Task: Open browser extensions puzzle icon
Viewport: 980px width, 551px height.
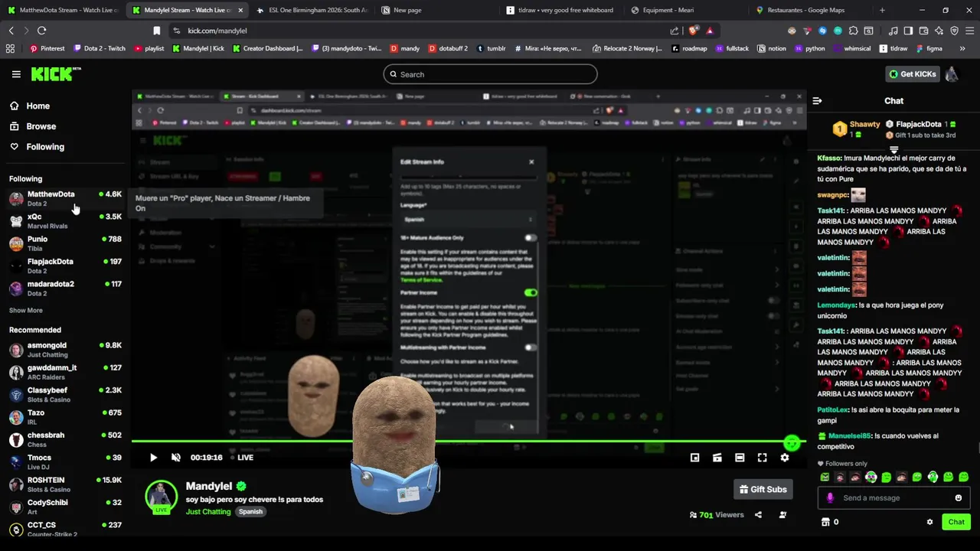Action: coord(854,31)
